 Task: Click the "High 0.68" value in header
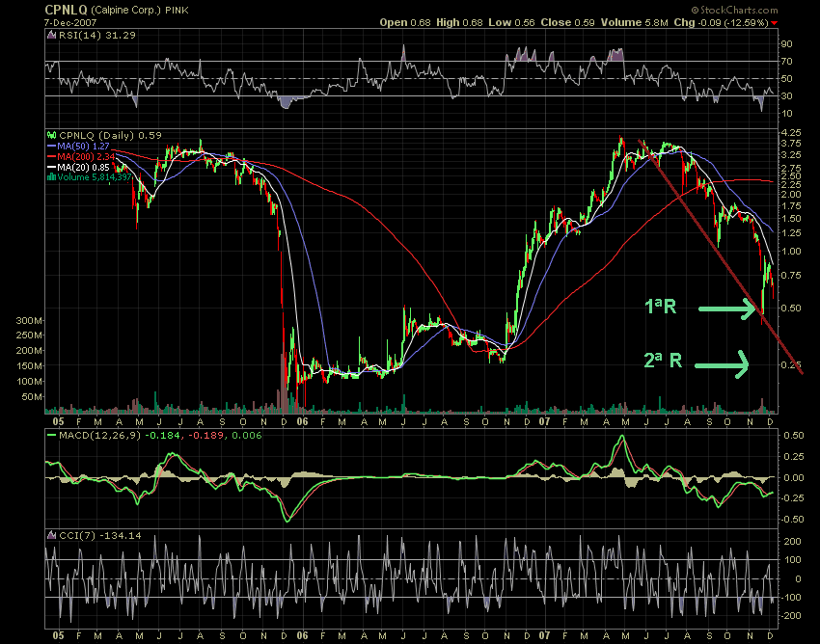459,22
